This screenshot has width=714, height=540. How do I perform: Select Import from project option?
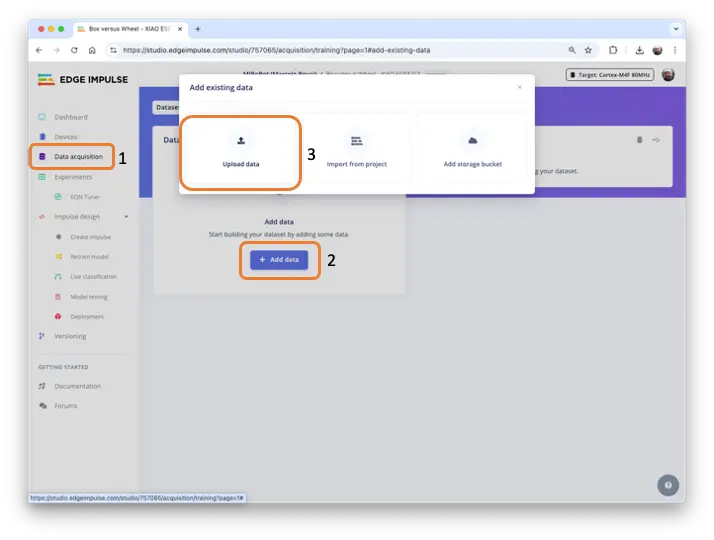tap(356, 152)
